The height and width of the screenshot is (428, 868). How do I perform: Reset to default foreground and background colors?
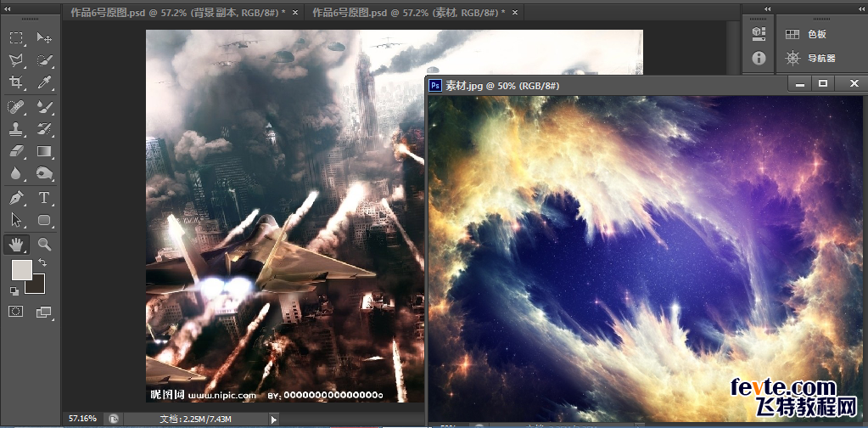click(14, 290)
